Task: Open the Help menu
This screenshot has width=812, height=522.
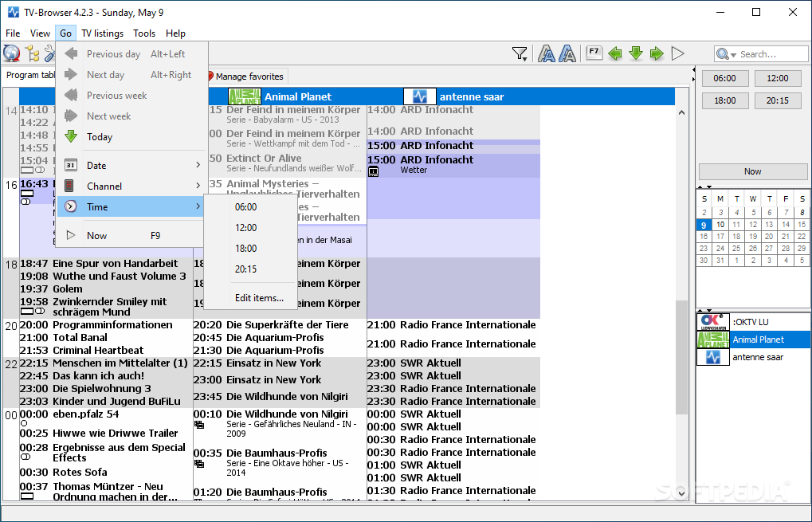Action: click(175, 33)
